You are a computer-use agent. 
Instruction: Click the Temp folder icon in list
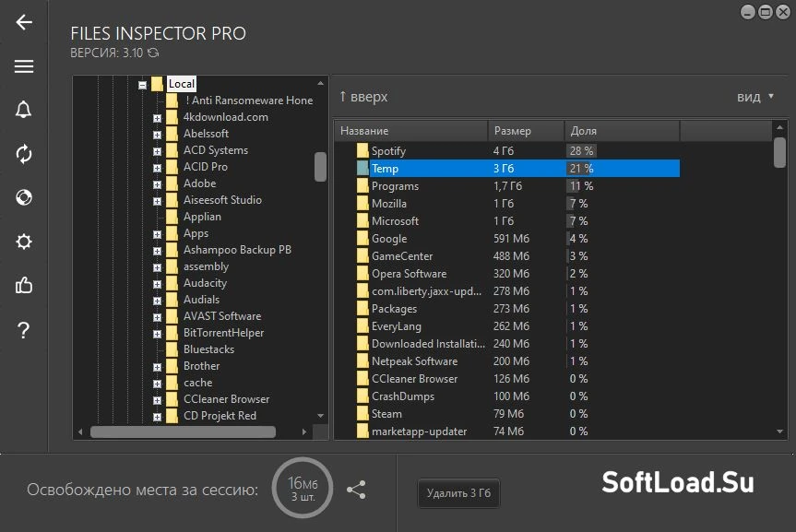click(x=362, y=168)
